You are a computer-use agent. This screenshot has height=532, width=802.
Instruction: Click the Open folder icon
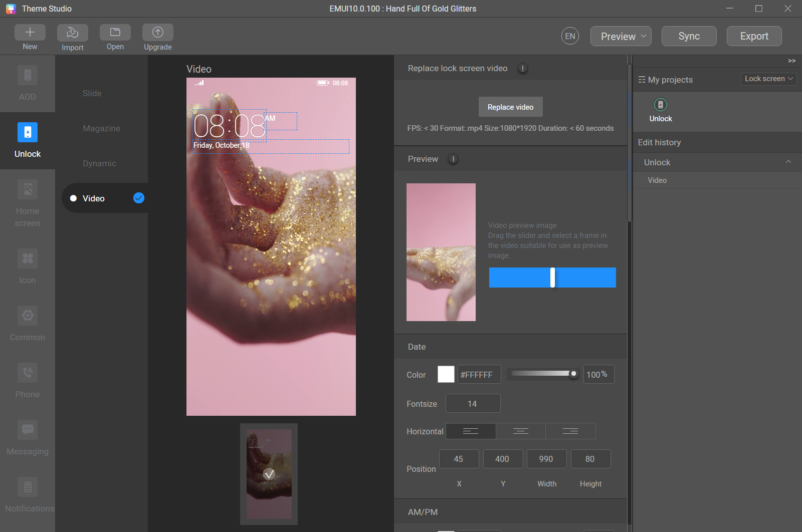tap(115, 33)
